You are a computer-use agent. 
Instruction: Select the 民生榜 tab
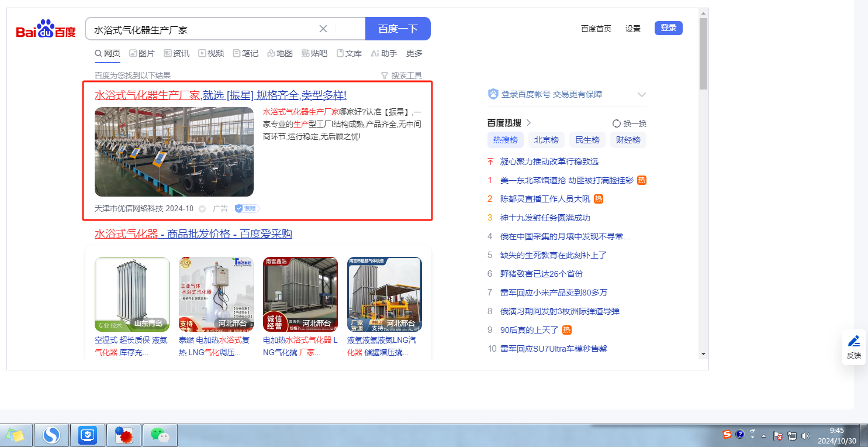(x=587, y=140)
